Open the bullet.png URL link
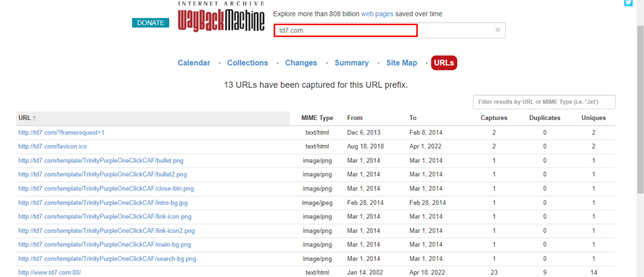 (x=101, y=160)
